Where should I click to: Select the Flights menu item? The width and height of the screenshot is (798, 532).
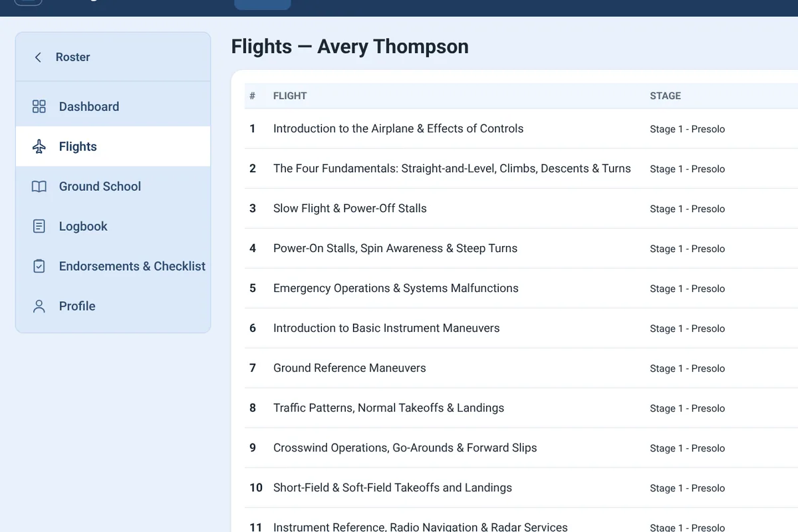[x=113, y=146]
